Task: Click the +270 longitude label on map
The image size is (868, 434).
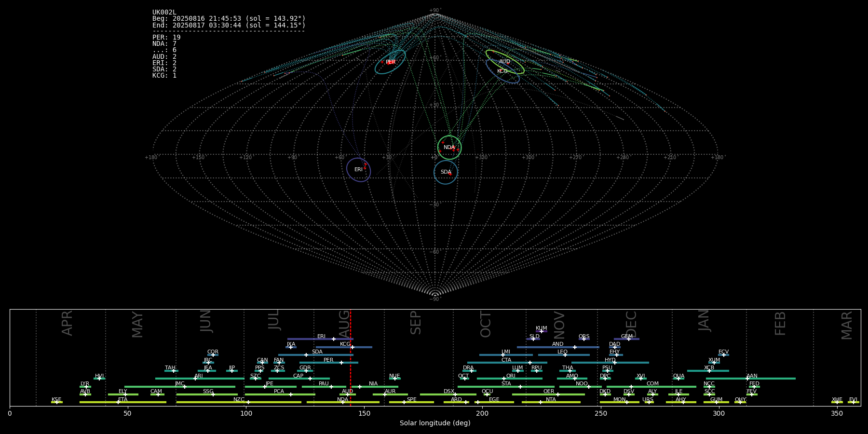Action: 575,158
